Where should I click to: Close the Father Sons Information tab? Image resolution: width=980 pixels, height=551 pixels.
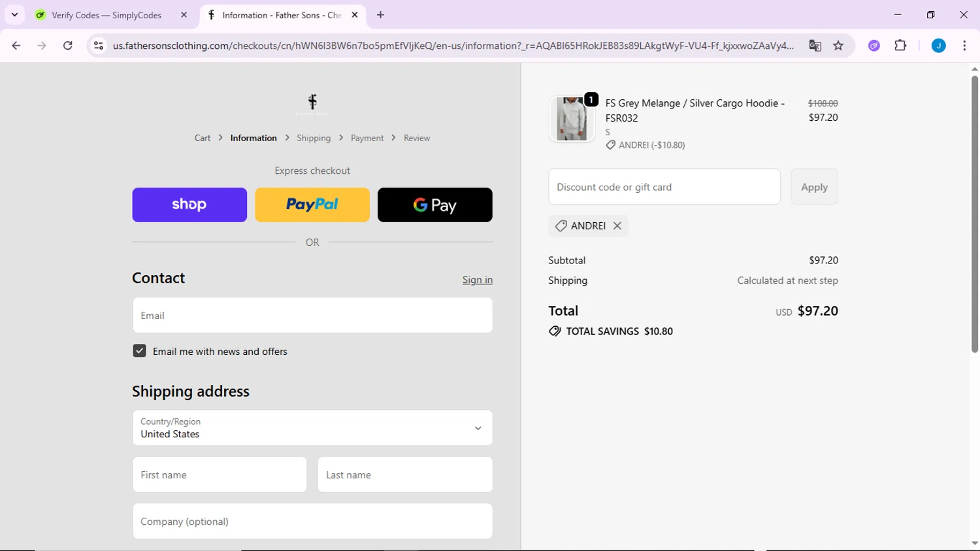click(355, 15)
